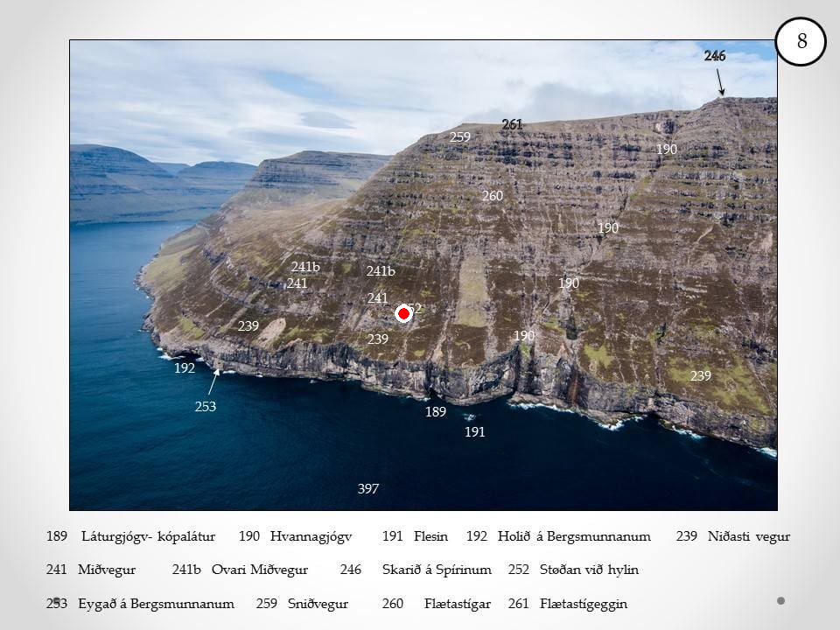The image size is (840, 630).
Task: Click the Niðasti vegur legend entry
Action: pyautogui.click(x=748, y=536)
